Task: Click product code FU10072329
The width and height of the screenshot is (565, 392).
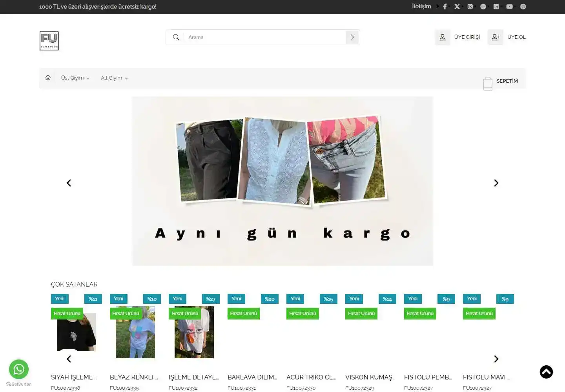Action: click(x=360, y=388)
